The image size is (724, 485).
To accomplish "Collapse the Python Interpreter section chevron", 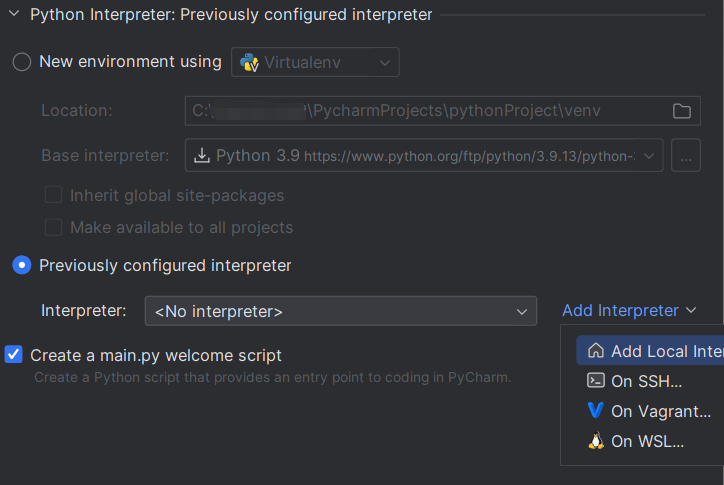I will (14, 14).
